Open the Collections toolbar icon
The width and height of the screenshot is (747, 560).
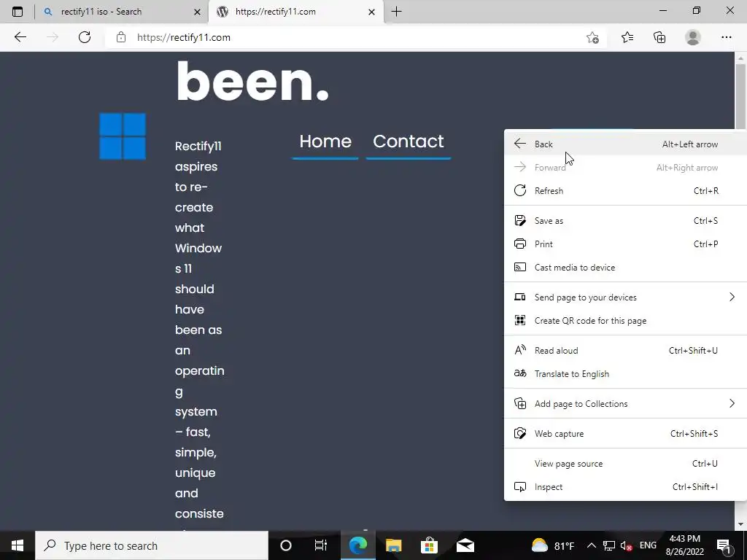tap(659, 37)
